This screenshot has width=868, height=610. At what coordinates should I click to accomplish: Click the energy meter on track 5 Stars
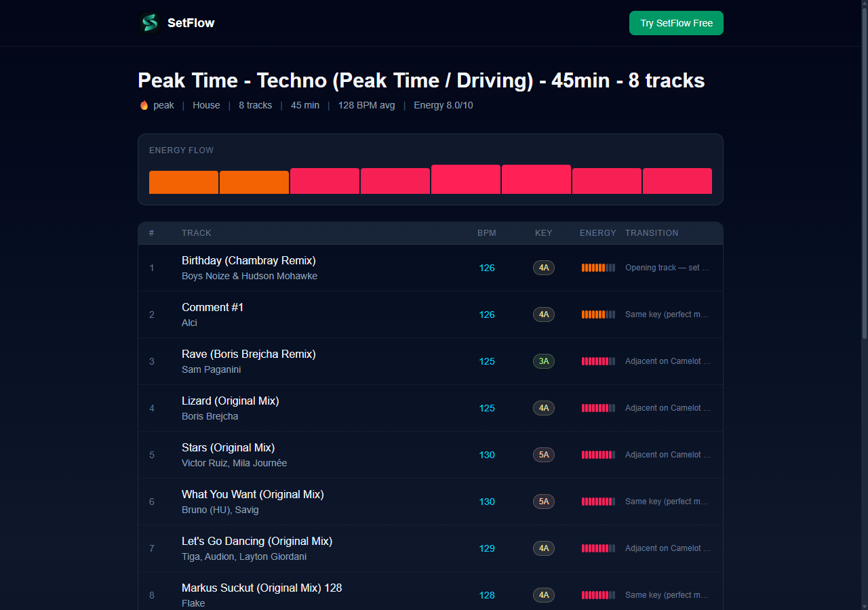click(x=597, y=455)
